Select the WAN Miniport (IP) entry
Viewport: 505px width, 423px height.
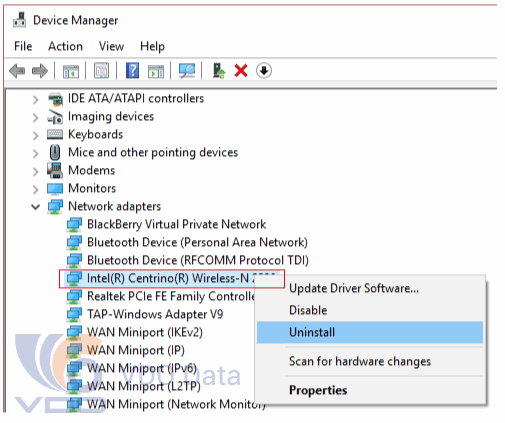pos(136,350)
